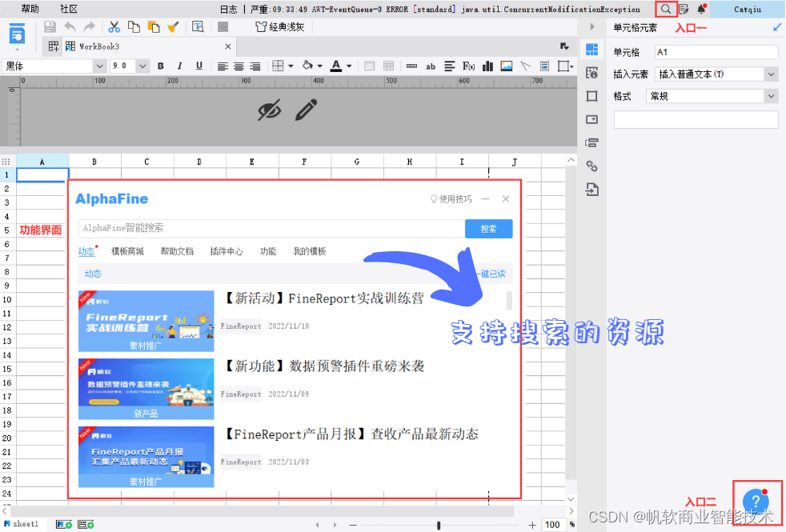Image resolution: width=786 pixels, height=532 pixels.
Task: Click zoom out minus button
Action: [353, 525]
